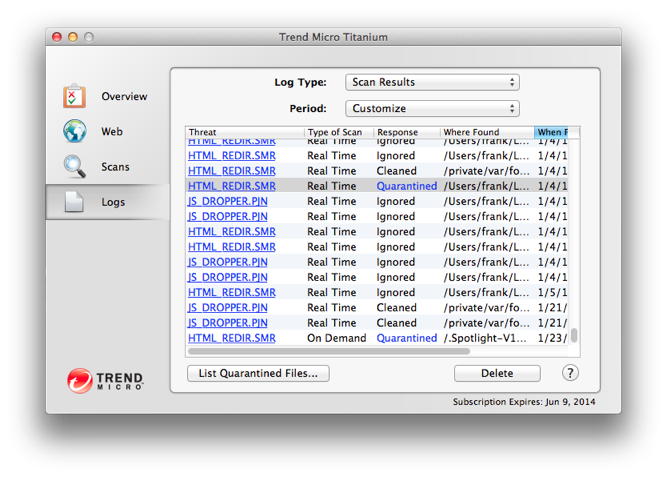The width and height of the screenshot is (667, 477).
Task: Open HTML_REDIR.SMR link in the On Demand row
Action: pos(232,338)
